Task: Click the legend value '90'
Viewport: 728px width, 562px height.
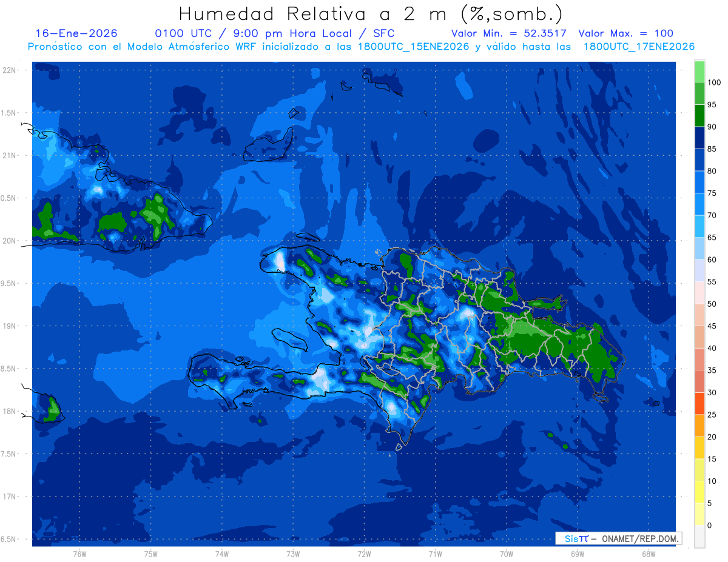Action: 712,127
